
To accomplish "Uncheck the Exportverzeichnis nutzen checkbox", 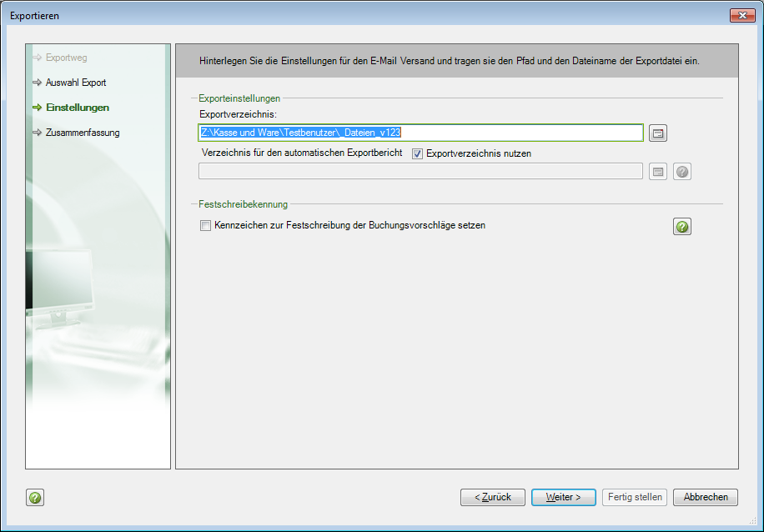I will tap(418, 153).
